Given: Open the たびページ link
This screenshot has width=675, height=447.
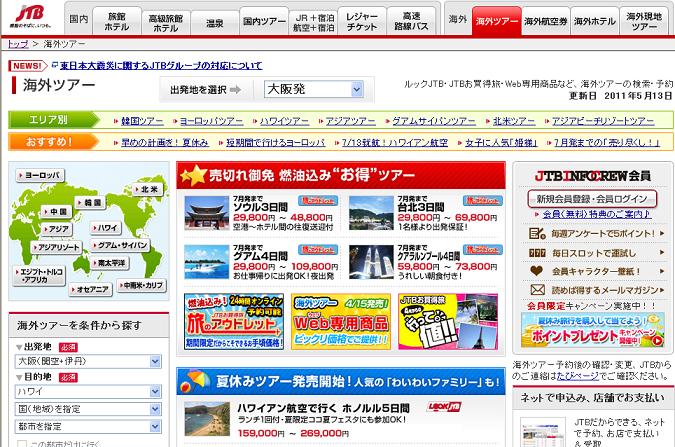Looking at the screenshot, I should 578,376.
